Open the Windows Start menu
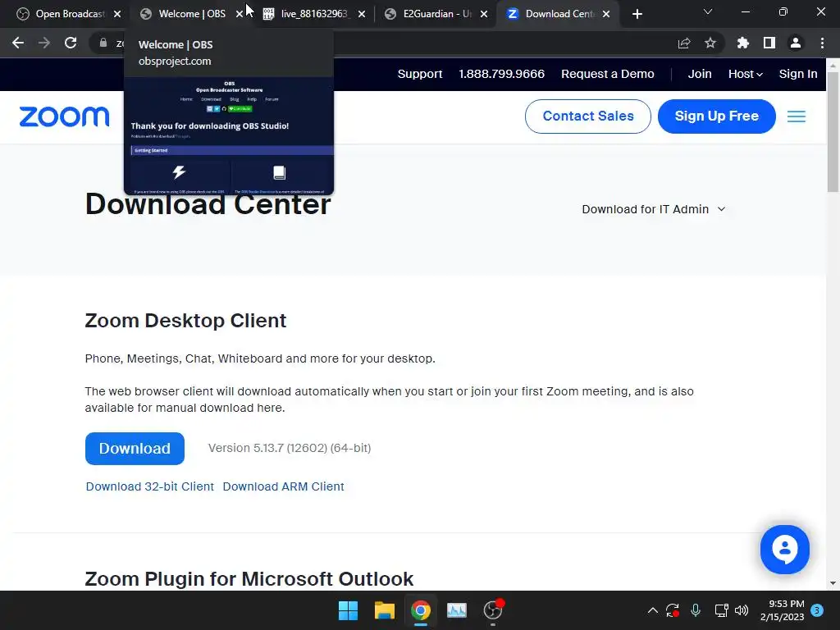840x630 pixels. tap(348, 610)
